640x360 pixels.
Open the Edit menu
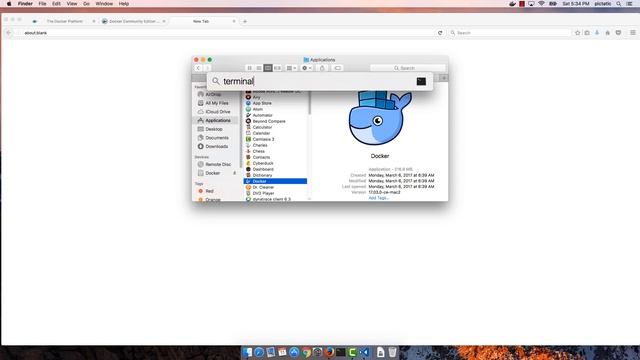click(x=56, y=4)
